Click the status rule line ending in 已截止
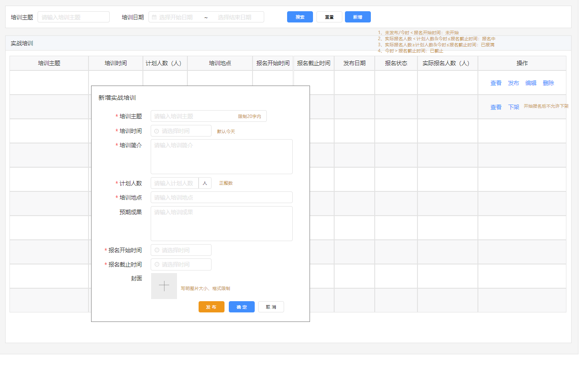The width and height of the screenshot is (588, 366). pyautogui.click(x=410, y=51)
